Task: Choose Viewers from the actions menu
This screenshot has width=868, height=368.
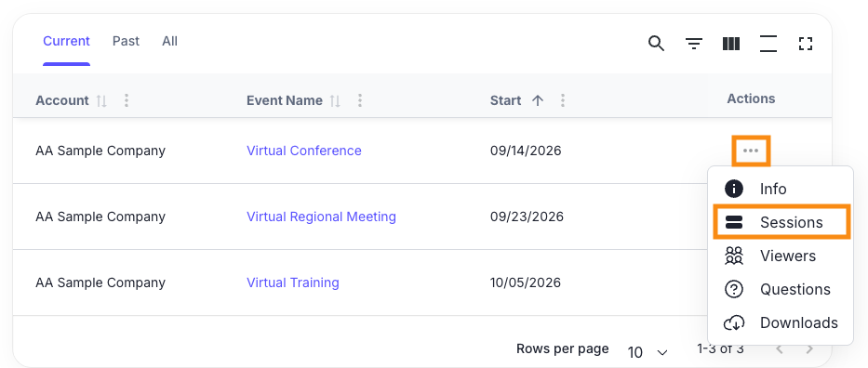Action: coord(781,256)
